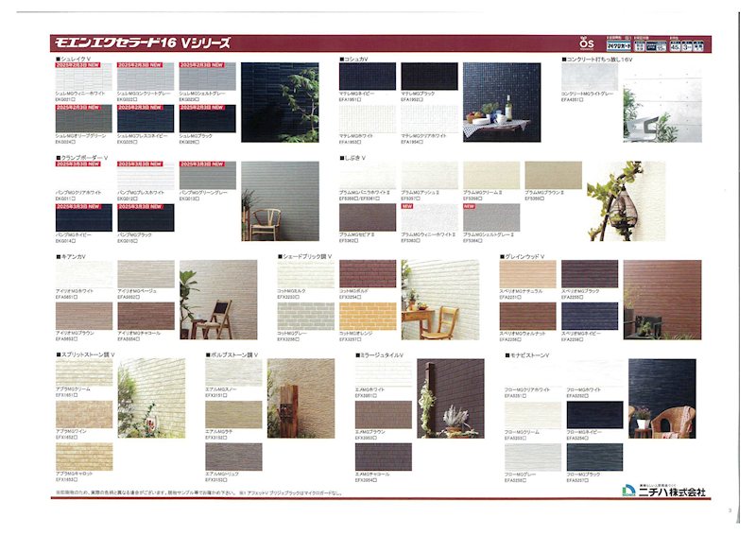
Task: Select the プラムMGブラウンⅡ swatch
Action: click(x=553, y=175)
